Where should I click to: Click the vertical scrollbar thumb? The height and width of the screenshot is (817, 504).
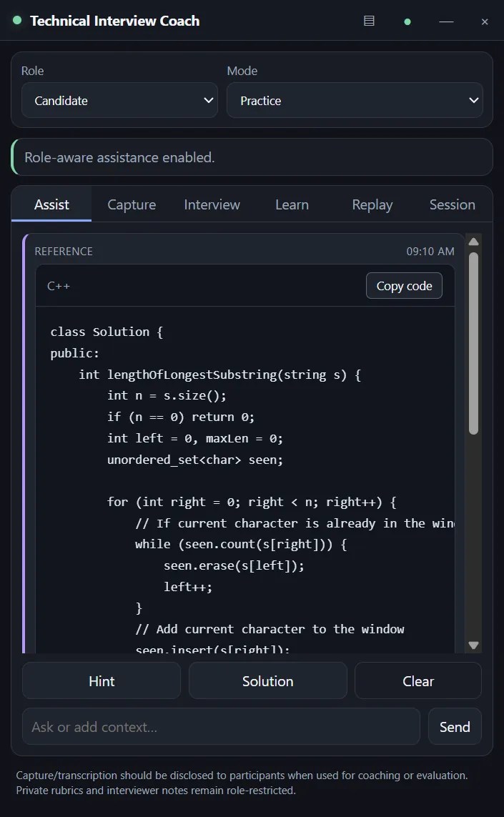coord(473,343)
